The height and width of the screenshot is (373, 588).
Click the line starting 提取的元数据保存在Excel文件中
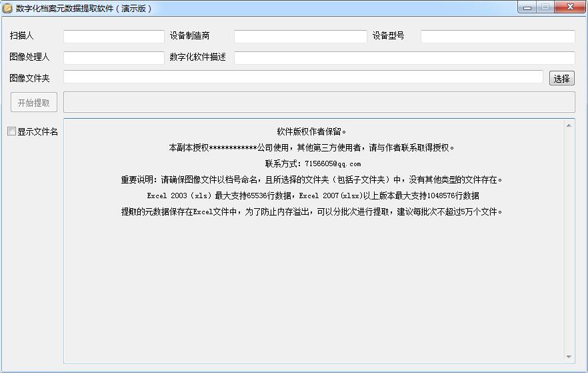pos(311,212)
